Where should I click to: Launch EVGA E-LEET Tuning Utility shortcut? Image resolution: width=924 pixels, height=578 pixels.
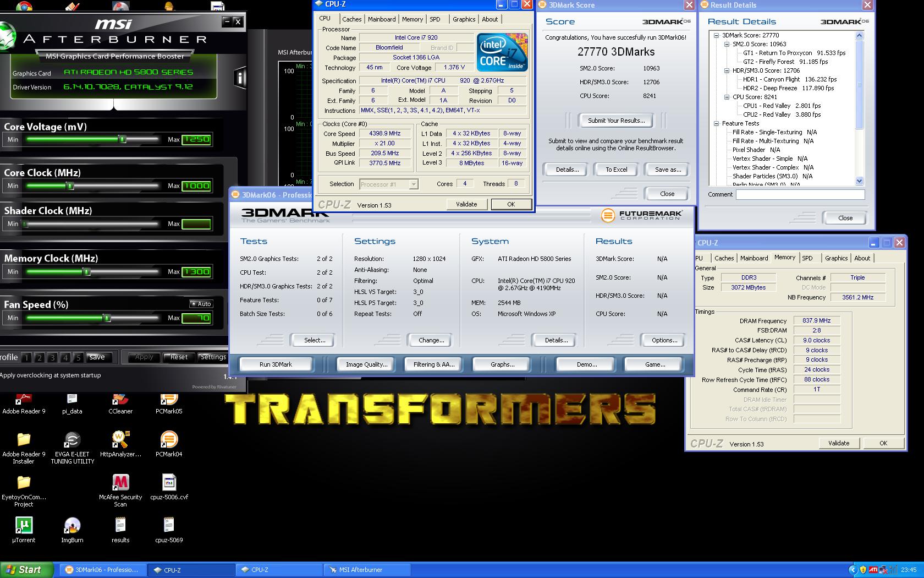pos(72,448)
